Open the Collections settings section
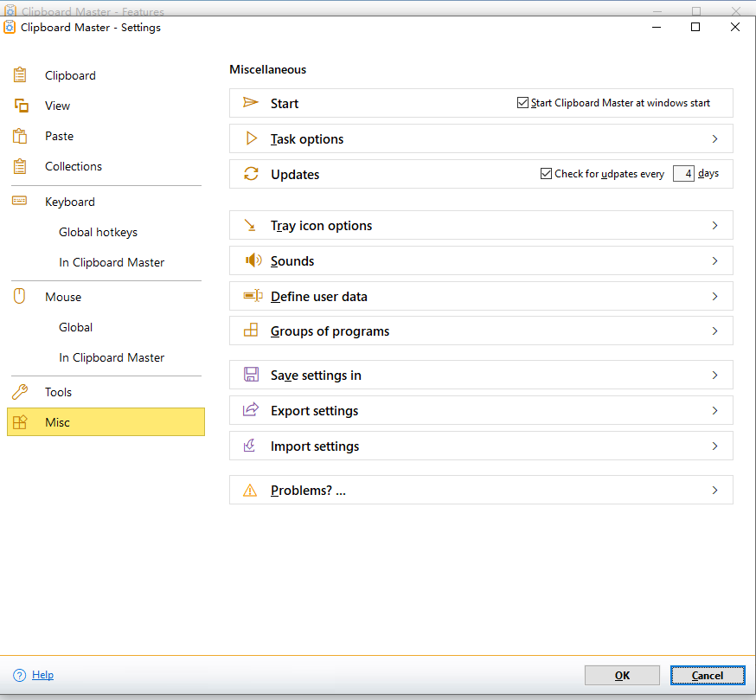 (74, 166)
